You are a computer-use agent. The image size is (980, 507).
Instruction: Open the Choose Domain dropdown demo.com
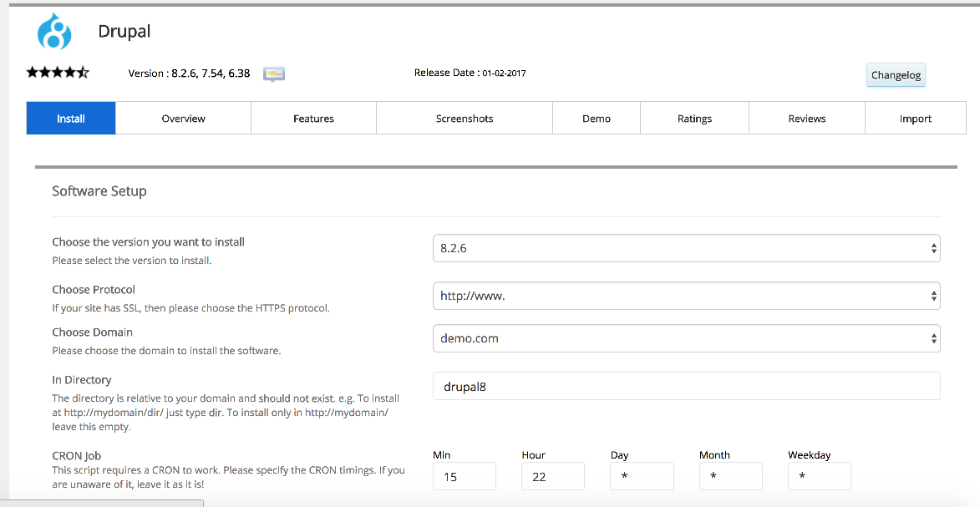click(686, 338)
